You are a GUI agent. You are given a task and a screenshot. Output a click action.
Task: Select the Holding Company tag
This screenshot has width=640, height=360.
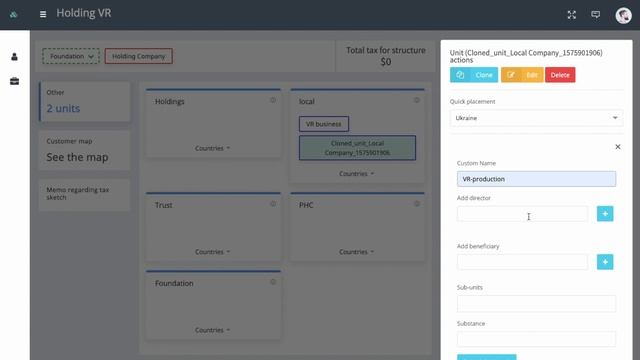pyautogui.click(x=139, y=56)
